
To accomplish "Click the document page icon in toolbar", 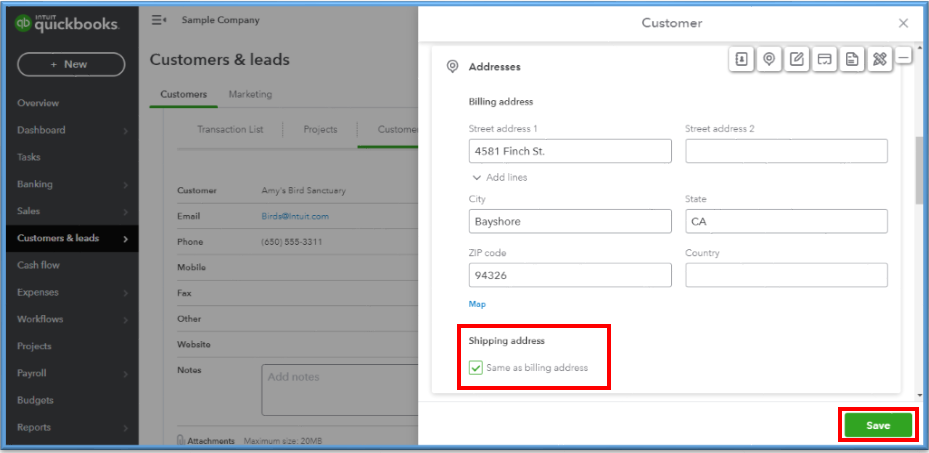I will tap(852, 60).
